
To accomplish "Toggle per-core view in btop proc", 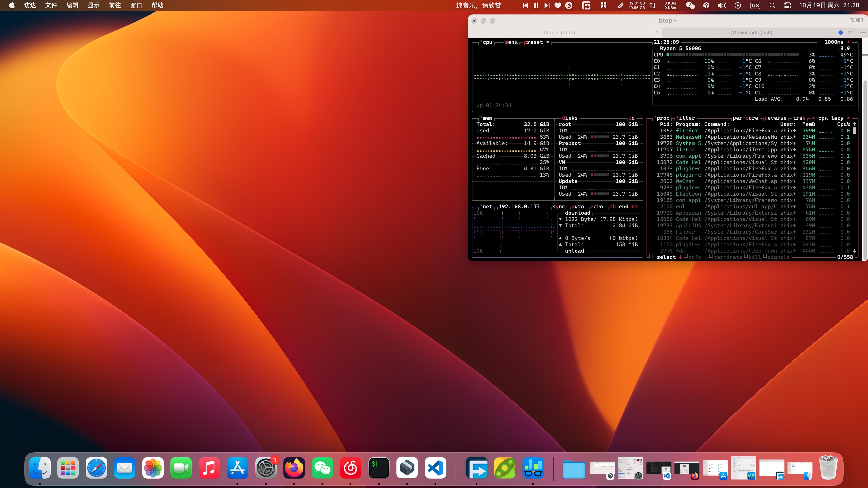I will [x=745, y=118].
